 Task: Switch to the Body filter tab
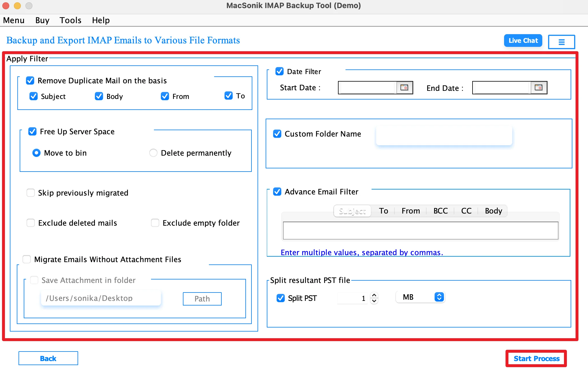click(x=493, y=211)
